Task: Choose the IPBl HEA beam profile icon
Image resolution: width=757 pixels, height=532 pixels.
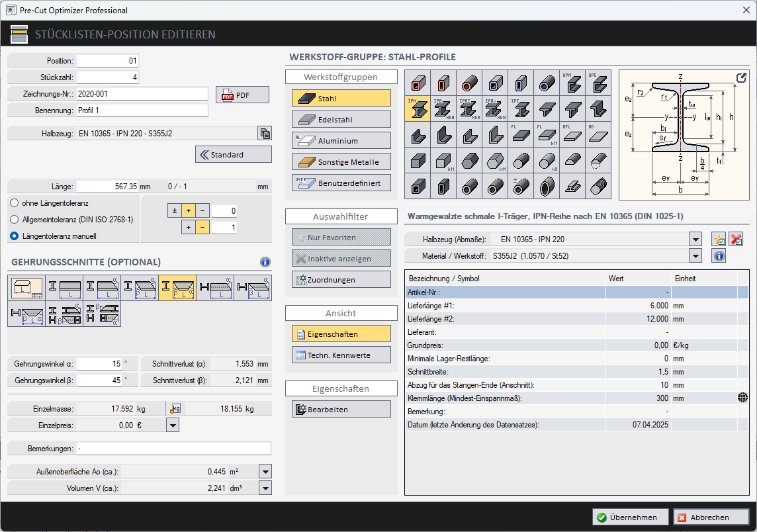Action: [468, 109]
